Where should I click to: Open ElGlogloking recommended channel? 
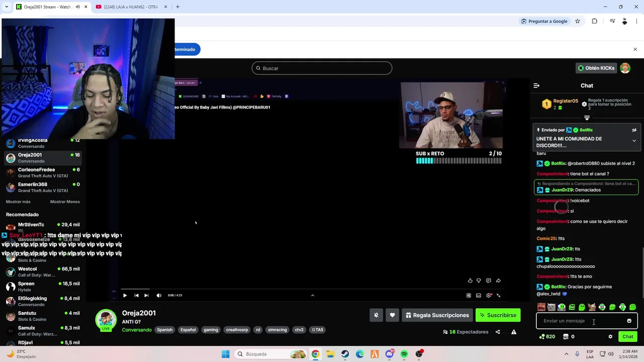click(43, 301)
